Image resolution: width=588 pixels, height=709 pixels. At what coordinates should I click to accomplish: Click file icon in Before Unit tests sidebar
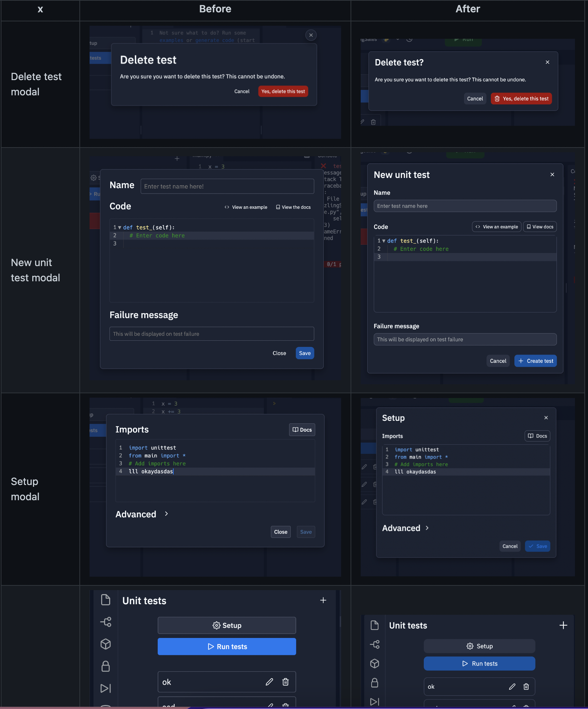pyautogui.click(x=105, y=600)
